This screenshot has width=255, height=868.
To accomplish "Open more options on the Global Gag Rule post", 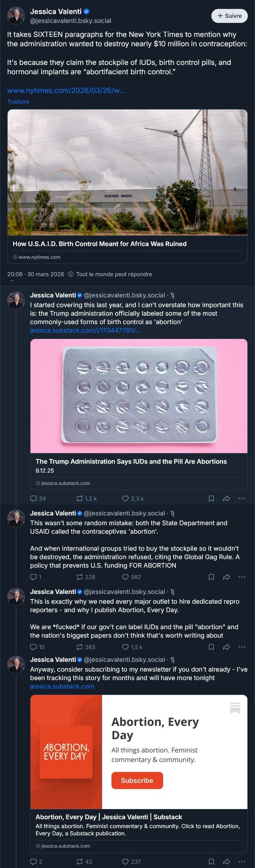I will 242,577.
